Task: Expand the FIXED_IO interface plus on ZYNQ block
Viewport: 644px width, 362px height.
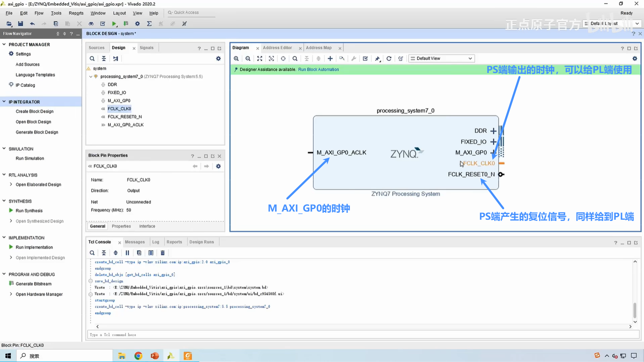Action: point(493,142)
